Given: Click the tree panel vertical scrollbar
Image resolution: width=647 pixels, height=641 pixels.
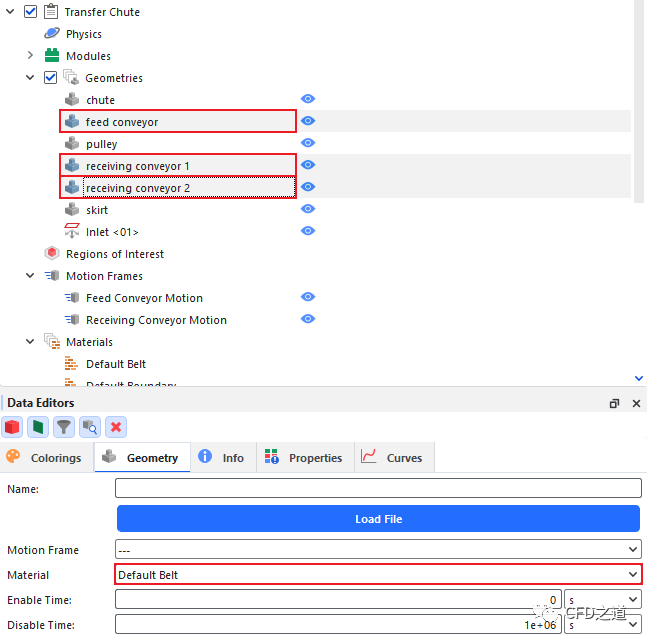Looking at the screenshot, I should point(639,101).
